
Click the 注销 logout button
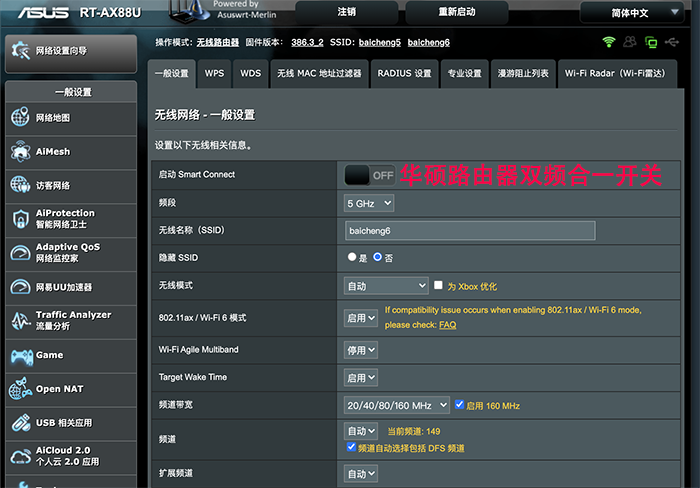(x=347, y=12)
